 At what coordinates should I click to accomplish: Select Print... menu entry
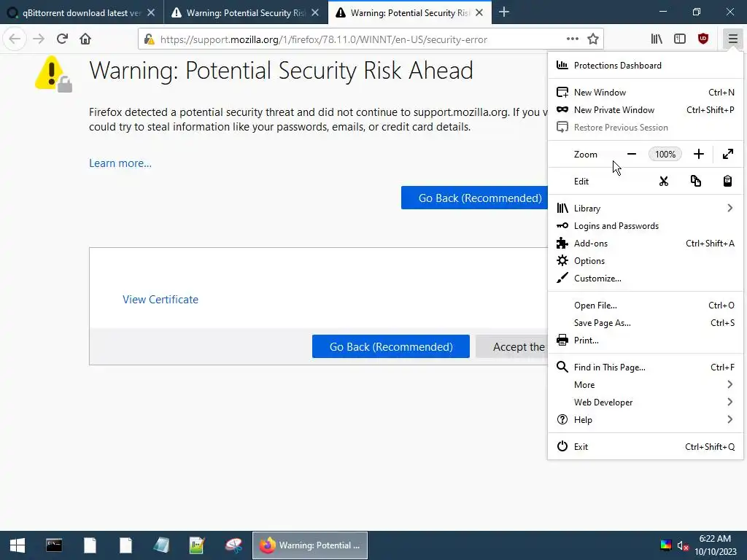[646, 341]
